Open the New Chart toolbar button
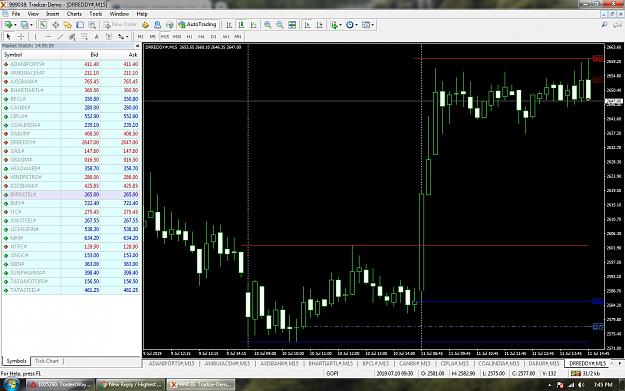The width and height of the screenshot is (625, 391). pos(8,25)
